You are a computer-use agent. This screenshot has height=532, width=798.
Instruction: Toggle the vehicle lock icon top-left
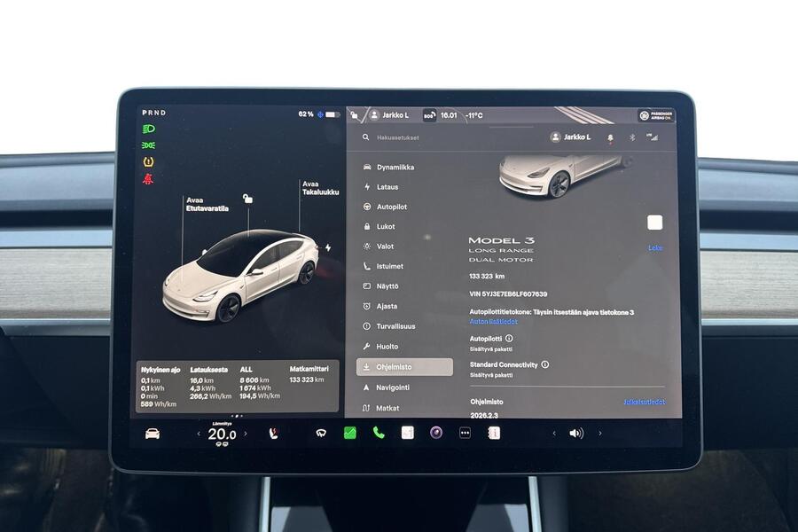pyautogui.click(x=352, y=115)
